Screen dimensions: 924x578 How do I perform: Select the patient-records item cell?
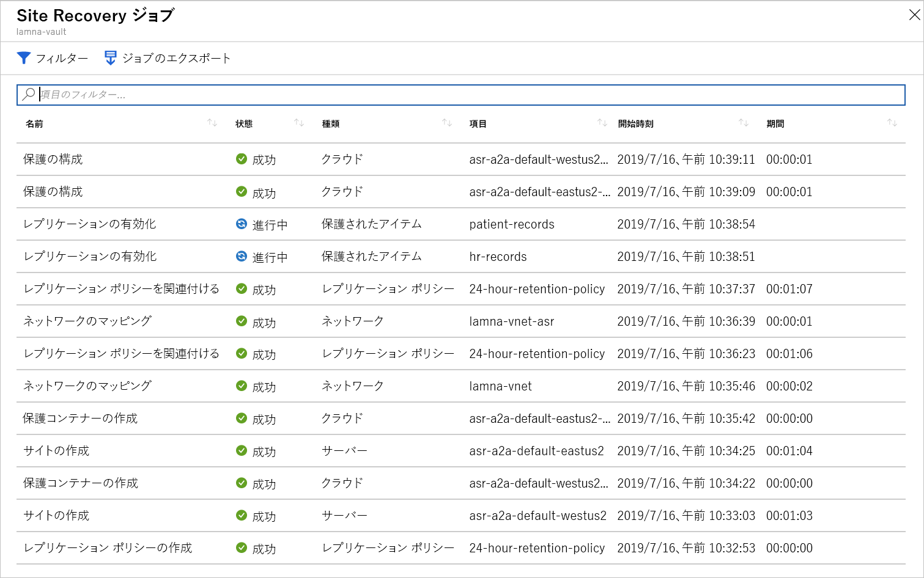point(512,224)
